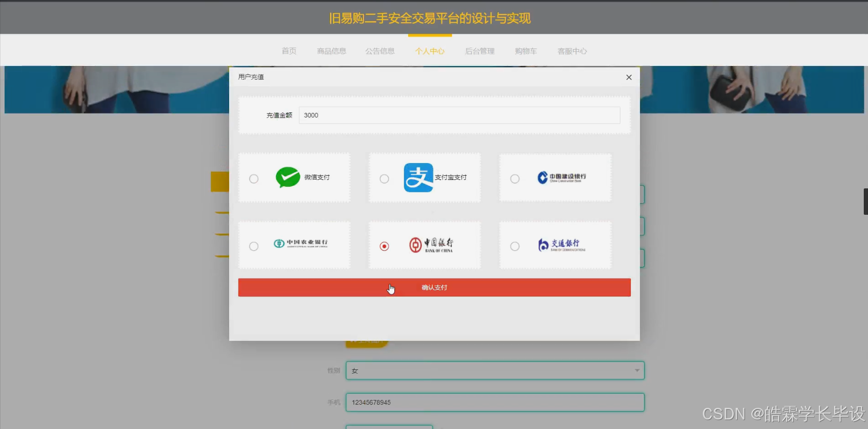Open the 后台管理 nav item
Viewport: 868px width, 429px height.
480,51
